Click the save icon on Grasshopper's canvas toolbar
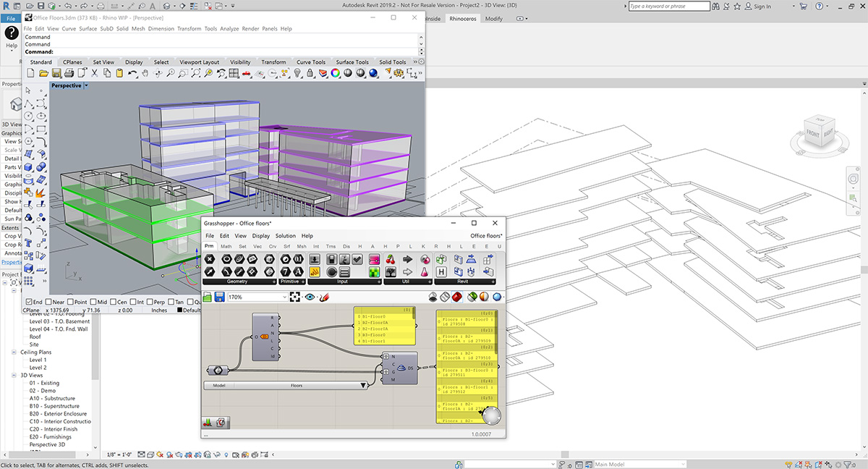This screenshot has height=469, width=868. (220, 296)
